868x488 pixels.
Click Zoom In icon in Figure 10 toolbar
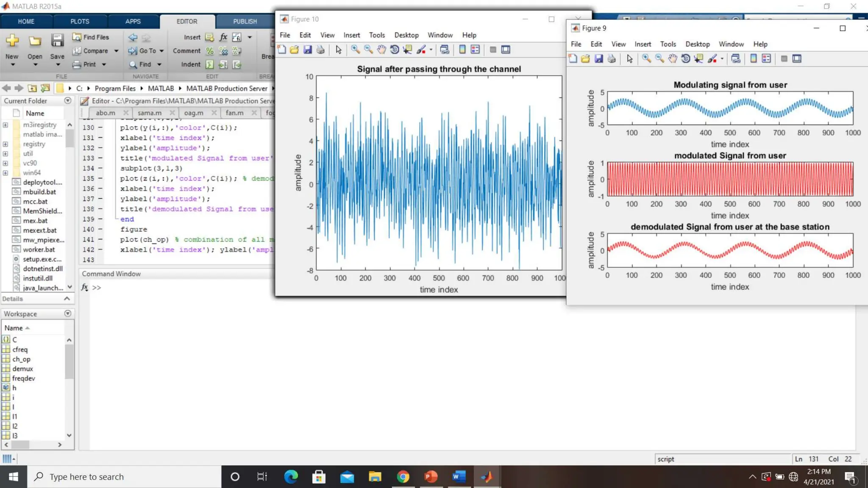coord(355,50)
